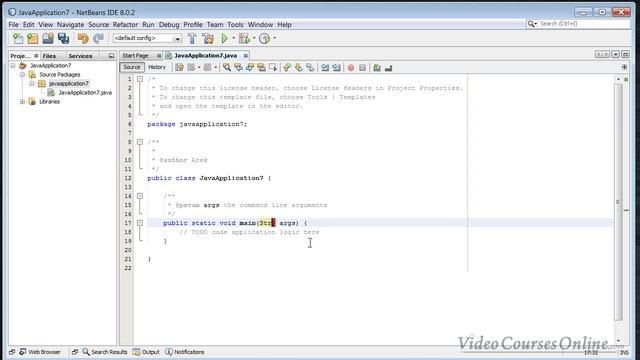Run the project with green play icon

224,38
